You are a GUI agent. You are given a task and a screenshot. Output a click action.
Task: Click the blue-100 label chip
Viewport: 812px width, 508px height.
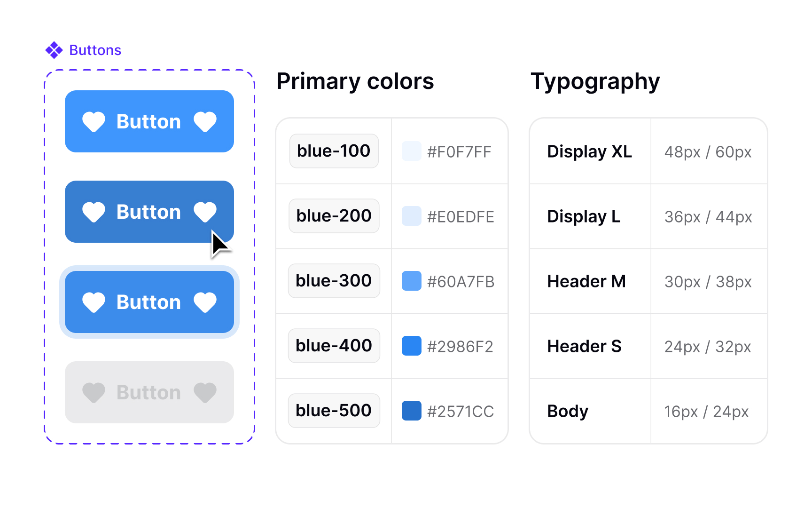[334, 151]
